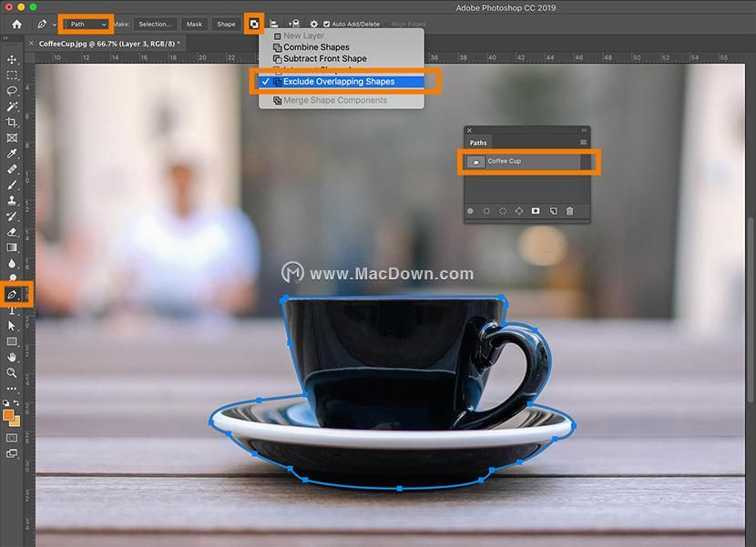
Task: Create new path in Paths panel
Action: pyautogui.click(x=554, y=211)
